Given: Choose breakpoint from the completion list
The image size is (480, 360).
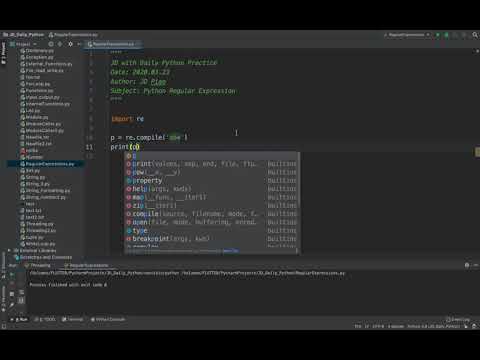Looking at the screenshot, I should (x=212, y=239).
